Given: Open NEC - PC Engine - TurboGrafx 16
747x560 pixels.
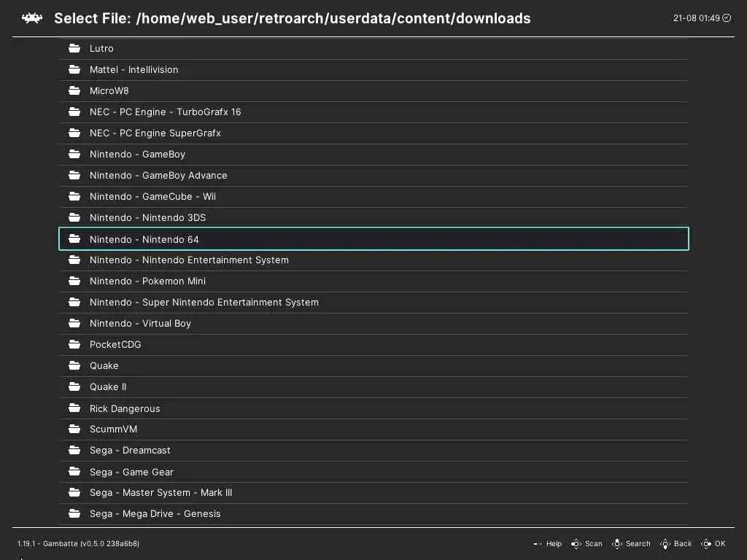Looking at the screenshot, I should pyautogui.click(x=373, y=112).
